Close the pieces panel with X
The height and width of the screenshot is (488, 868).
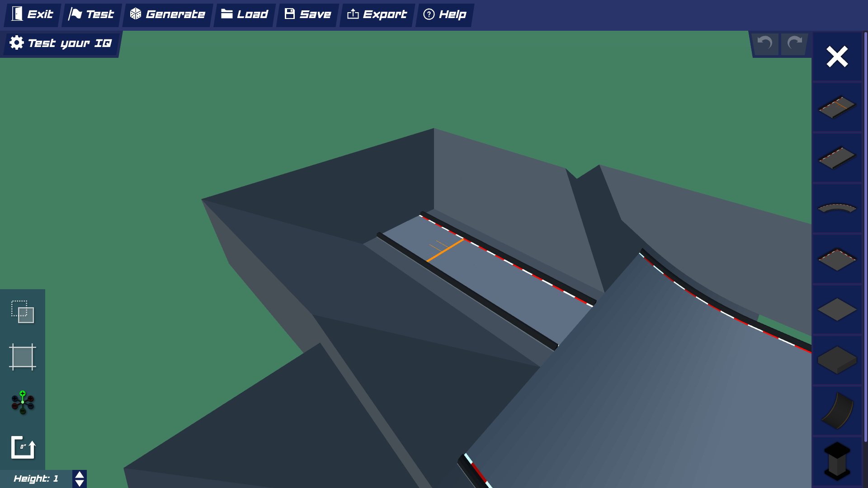click(x=837, y=57)
